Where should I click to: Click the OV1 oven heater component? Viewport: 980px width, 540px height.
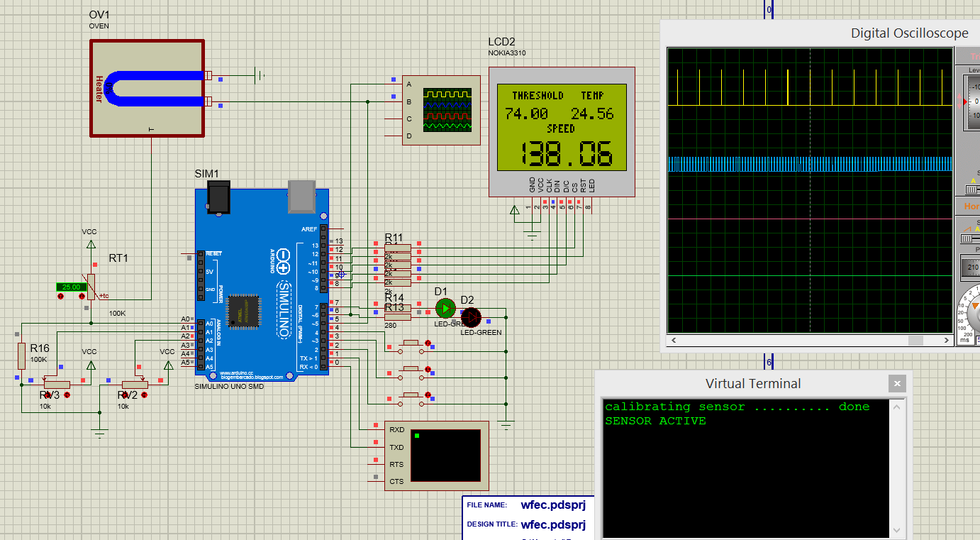pyautogui.click(x=147, y=88)
